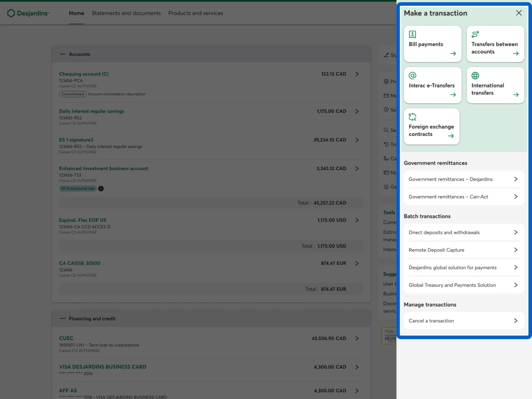The height and width of the screenshot is (399, 532).
Task: Click the Promotional rate info icon
Action: pyautogui.click(x=101, y=189)
